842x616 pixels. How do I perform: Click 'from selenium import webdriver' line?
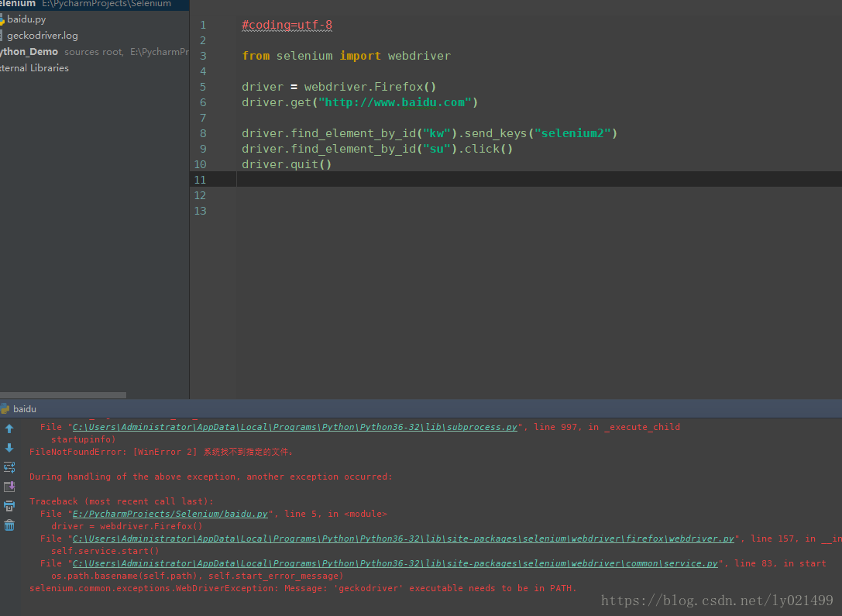pyautogui.click(x=346, y=56)
